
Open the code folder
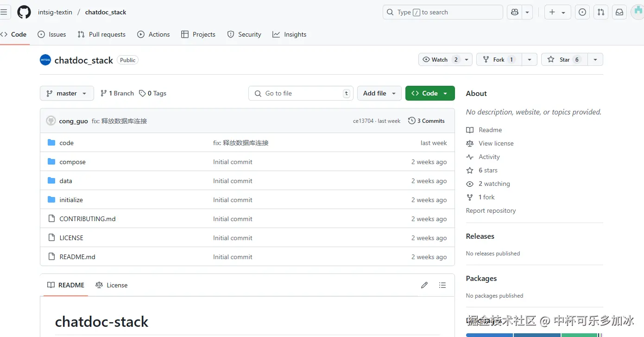67,143
